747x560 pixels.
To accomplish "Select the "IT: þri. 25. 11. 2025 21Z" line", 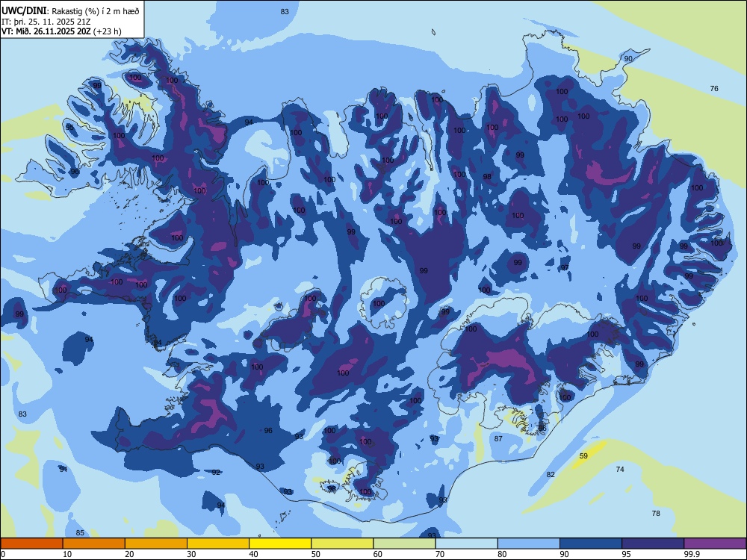I will (x=46, y=22).
